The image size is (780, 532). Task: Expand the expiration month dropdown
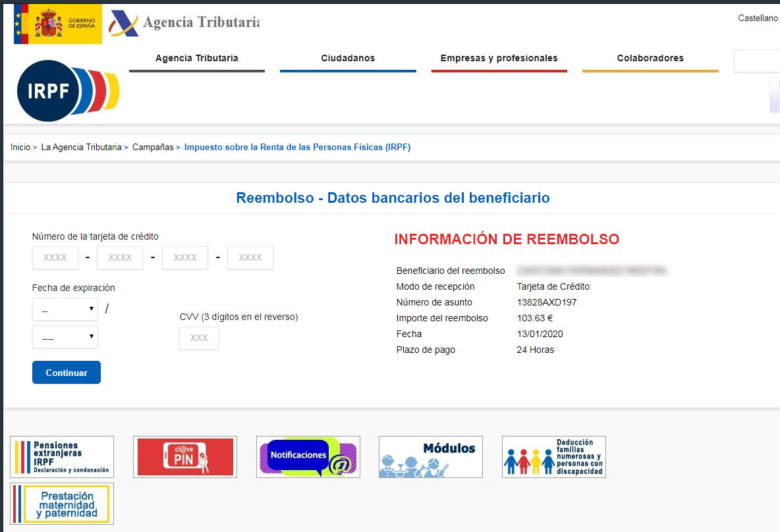point(65,309)
